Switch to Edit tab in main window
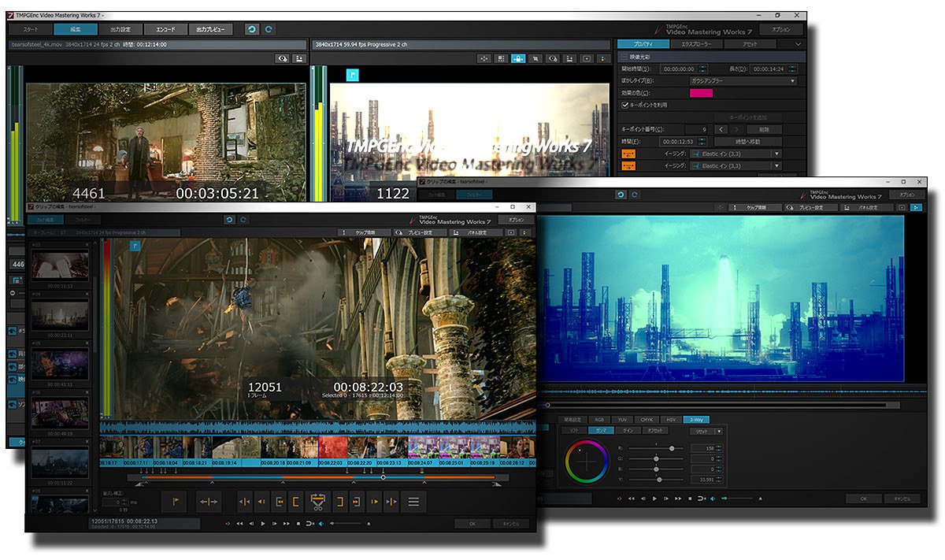Image resolution: width=945 pixels, height=560 pixels. tap(76, 29)
